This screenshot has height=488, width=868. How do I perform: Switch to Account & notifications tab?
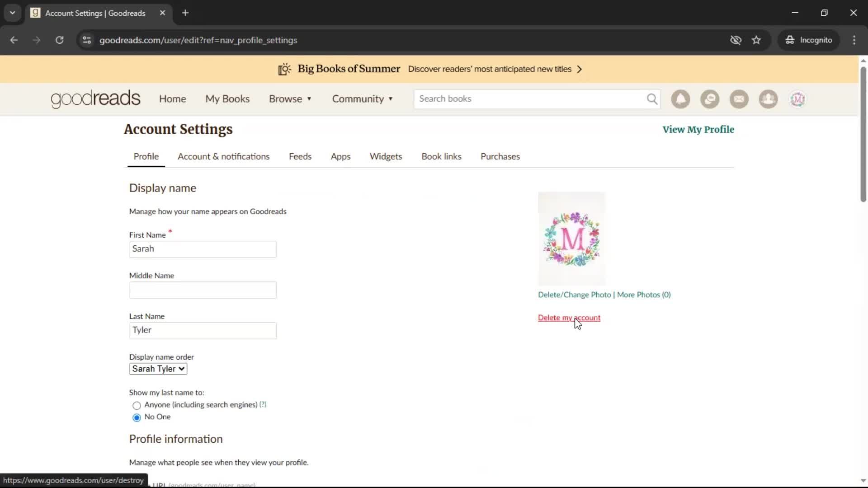point(224,156)
